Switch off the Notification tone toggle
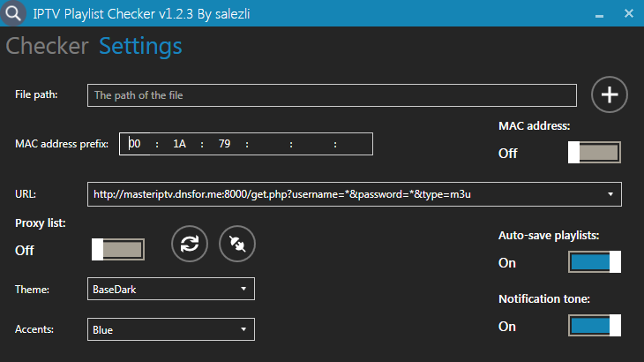This screenshot has height=362, width=644. click(x=595, y=326)
